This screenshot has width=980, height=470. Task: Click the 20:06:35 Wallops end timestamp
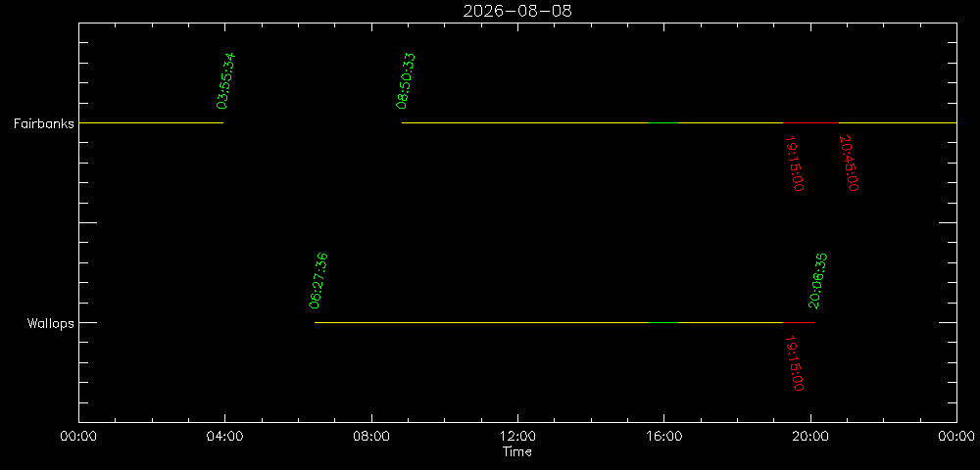pyautogui.click(x=817, y=281)
